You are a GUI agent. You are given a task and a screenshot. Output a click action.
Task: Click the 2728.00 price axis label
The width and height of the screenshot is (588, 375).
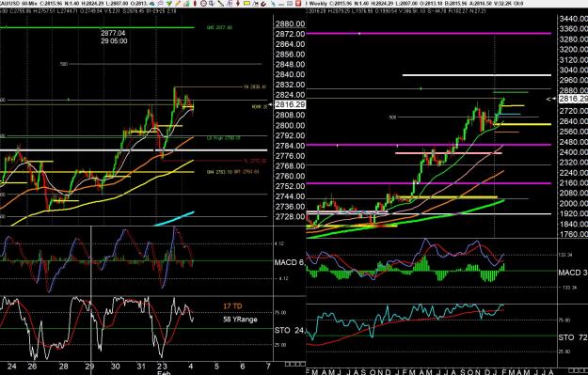point(291,216)
